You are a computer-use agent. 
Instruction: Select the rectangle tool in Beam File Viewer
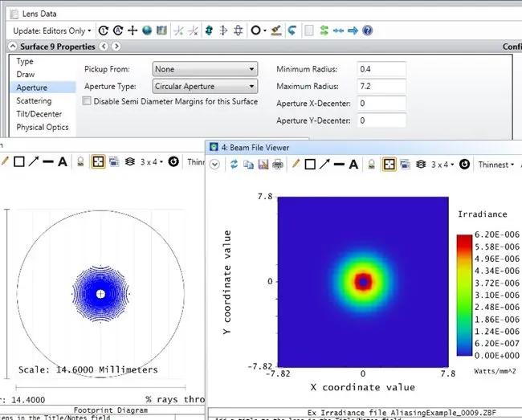click(310, 164)
